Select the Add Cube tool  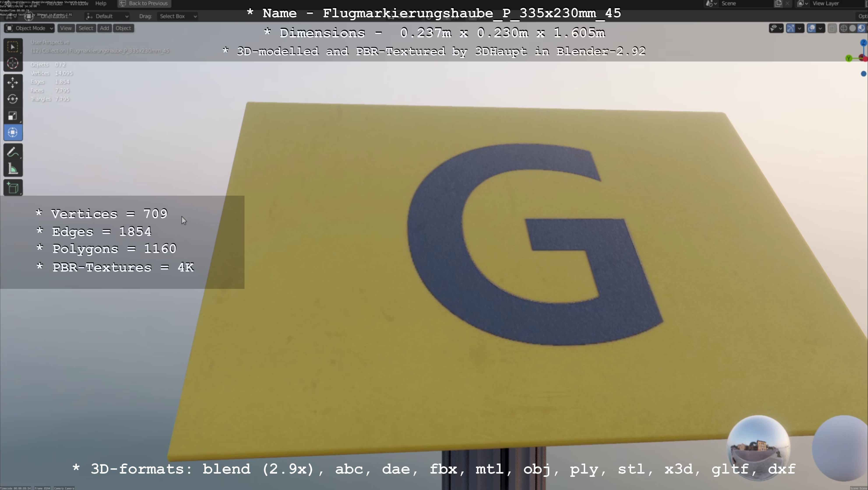pyautogui.click(x=13, y=188)
